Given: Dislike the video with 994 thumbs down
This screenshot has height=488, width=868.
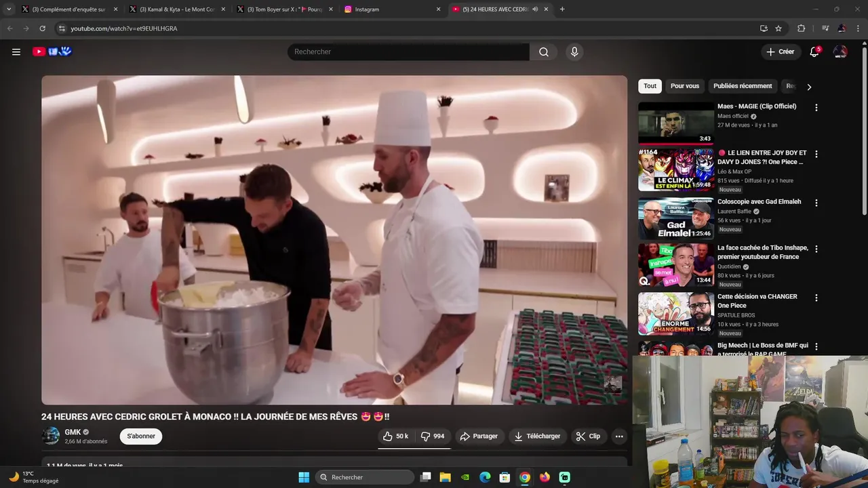Looking at the screenshot, I should (x=433, y=436).
